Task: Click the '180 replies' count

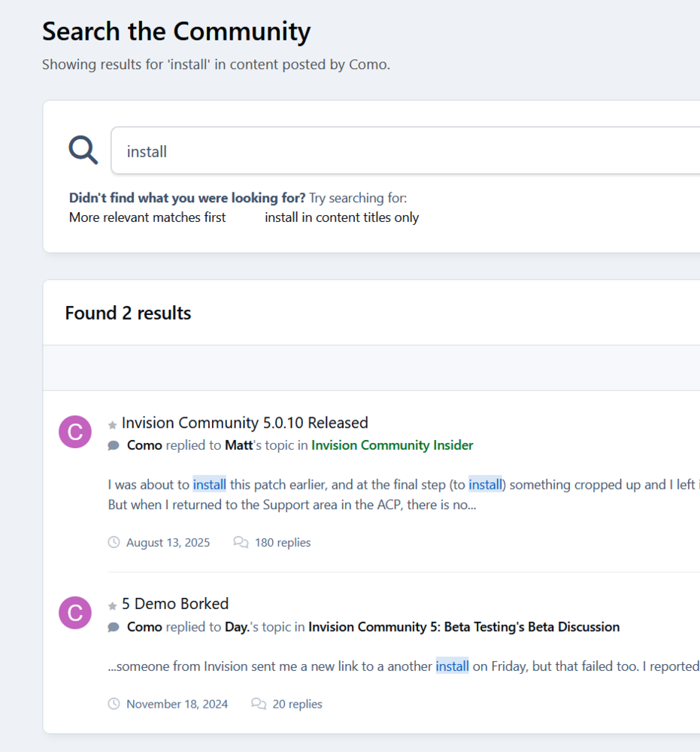Action: pos(283,542)
